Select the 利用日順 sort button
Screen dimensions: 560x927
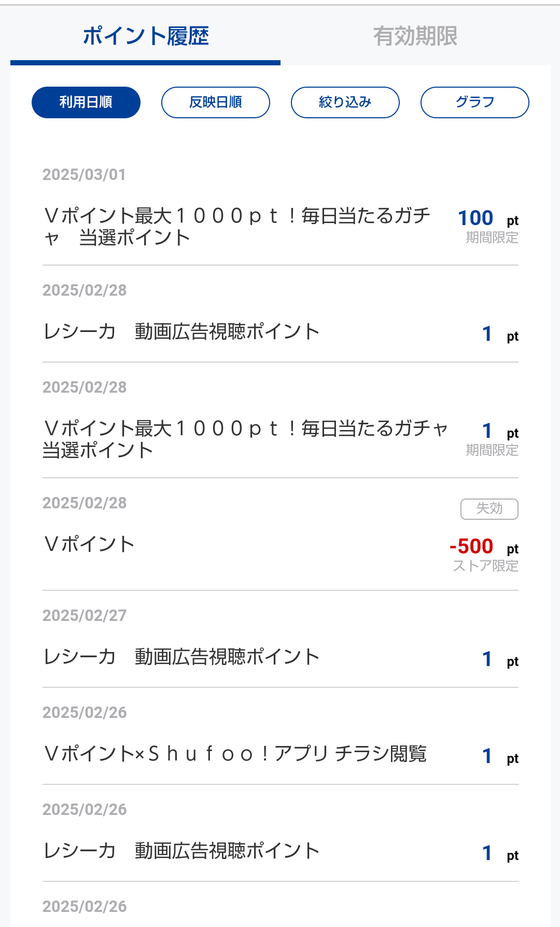click(x=86, y=102)
